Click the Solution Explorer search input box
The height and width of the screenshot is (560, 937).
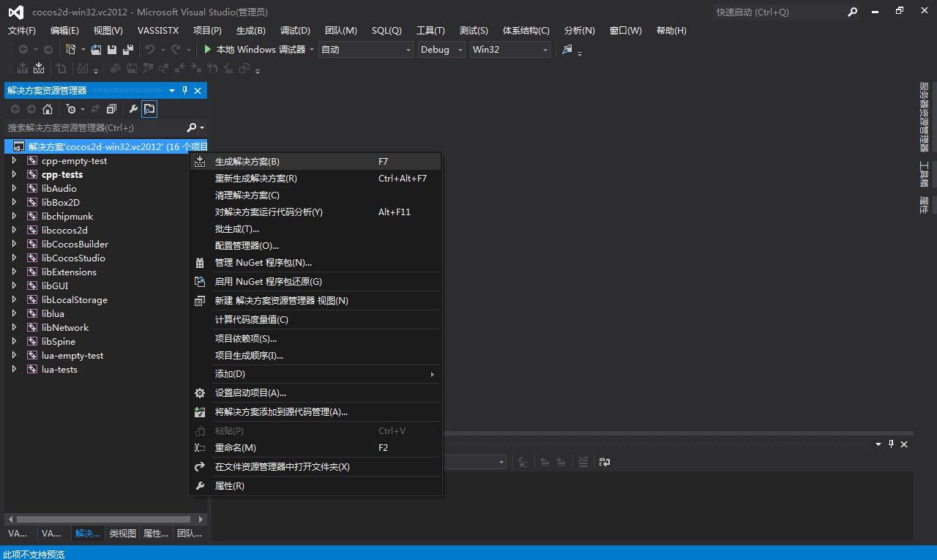[95, 127]
